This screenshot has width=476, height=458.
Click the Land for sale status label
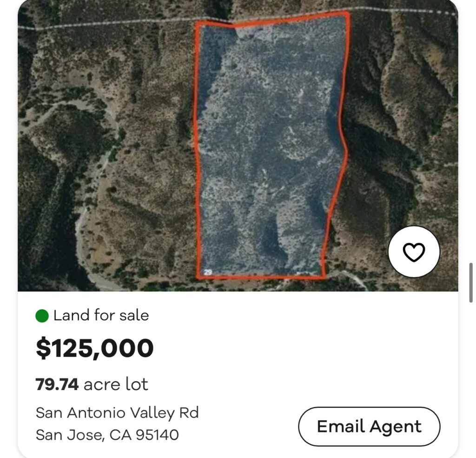click(101, 316)
